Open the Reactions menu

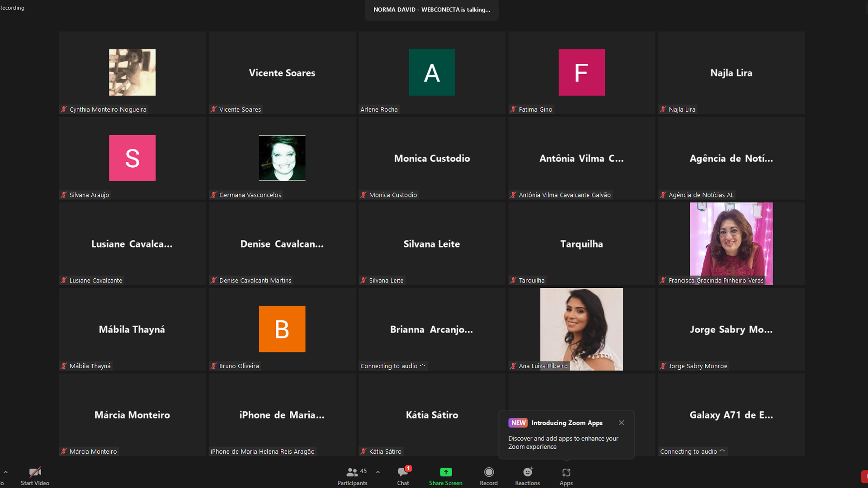click(x=527, y=476)
